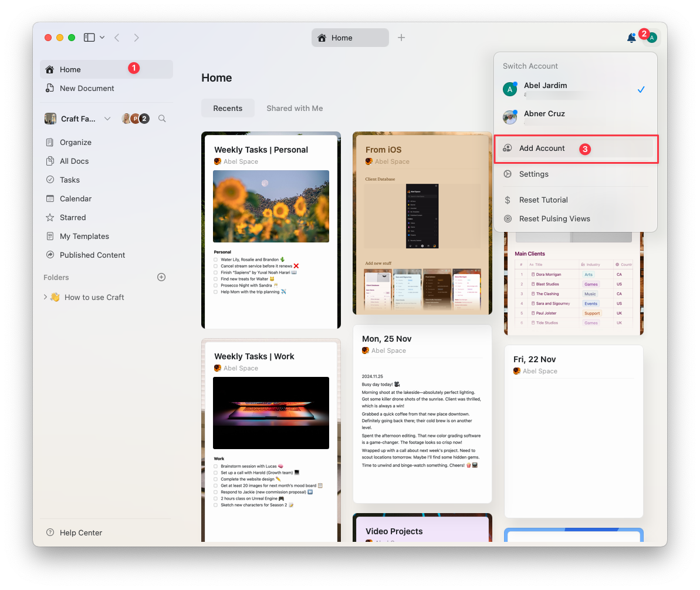Check 'Help Mom with the trip planning'

coord(215,292)
